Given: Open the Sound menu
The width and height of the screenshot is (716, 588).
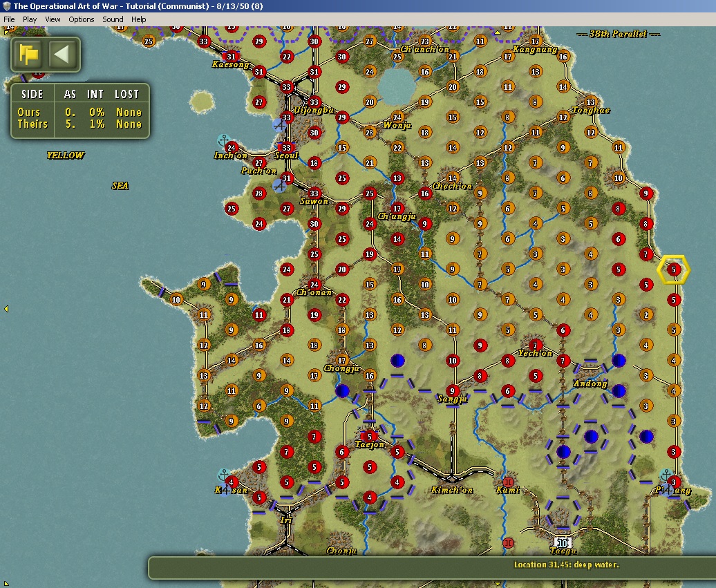Looking at the screenshot, I should (x=113, y=19).
